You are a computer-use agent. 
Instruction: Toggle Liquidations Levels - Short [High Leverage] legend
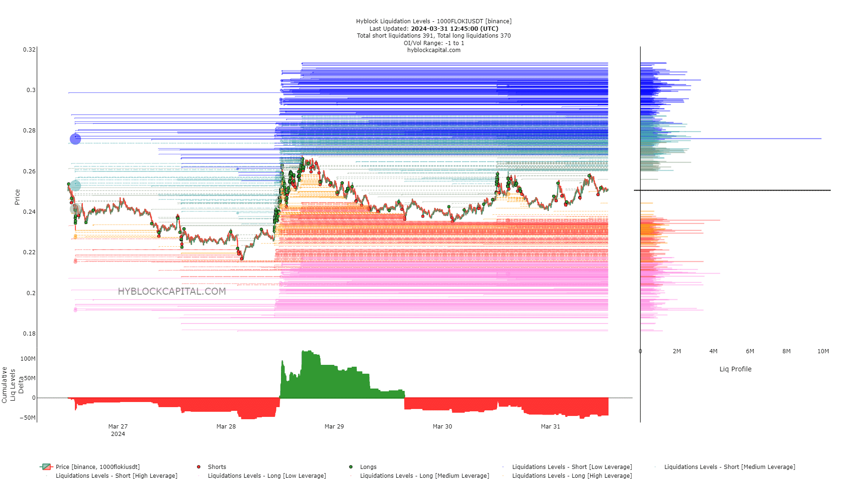111,475
